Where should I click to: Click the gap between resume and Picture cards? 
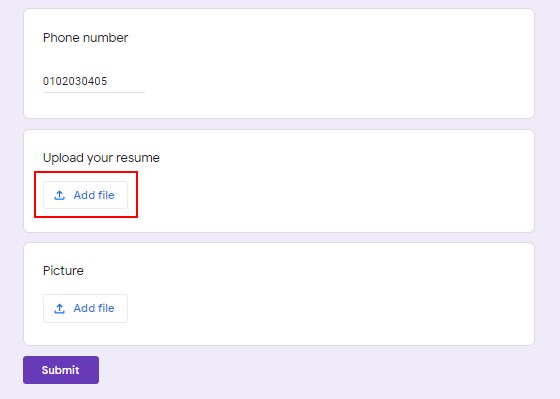click(279, 238)
